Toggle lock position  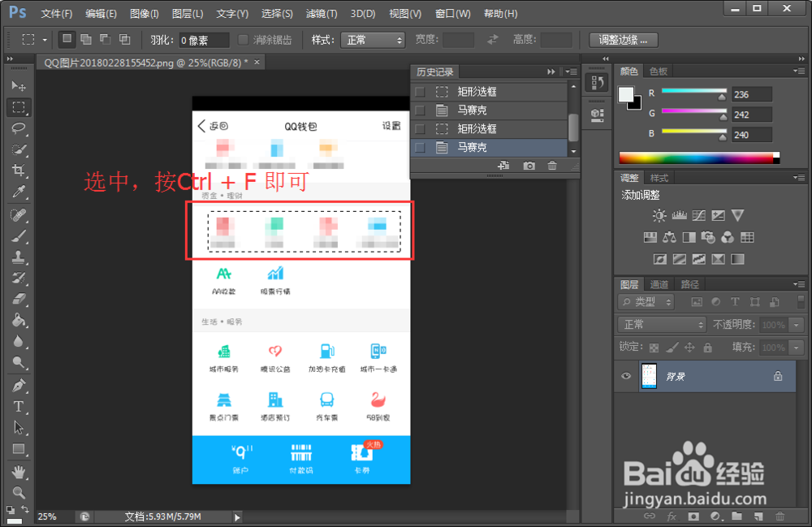(x=689, y=348)
